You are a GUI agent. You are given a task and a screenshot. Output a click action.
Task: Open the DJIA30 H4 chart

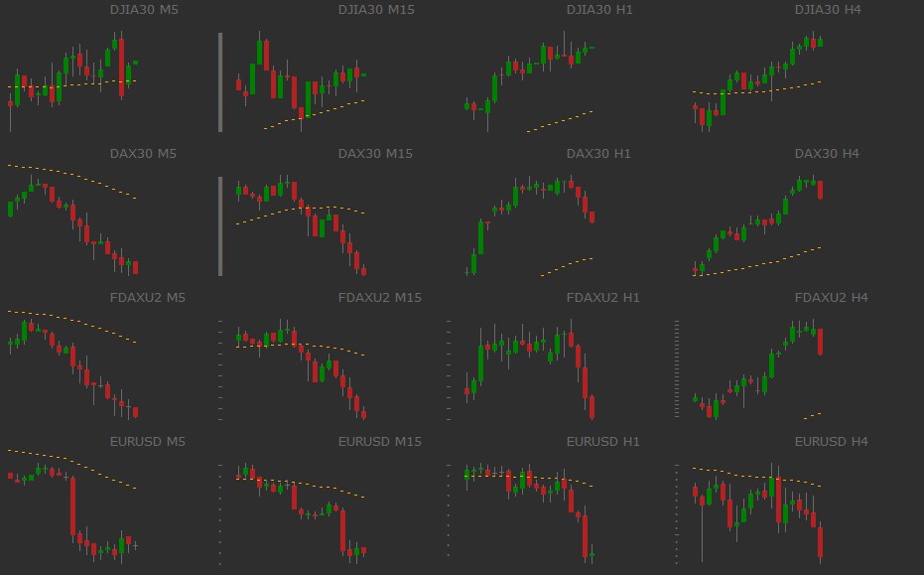pyautogui.click(x=757, y=81)
